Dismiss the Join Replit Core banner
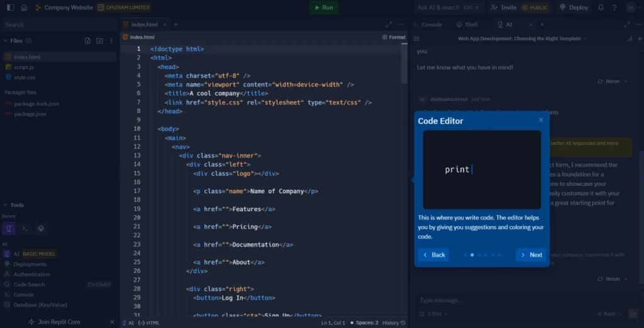Image resolution: width=644 pixels, height=328 pixels. [112, 322]
